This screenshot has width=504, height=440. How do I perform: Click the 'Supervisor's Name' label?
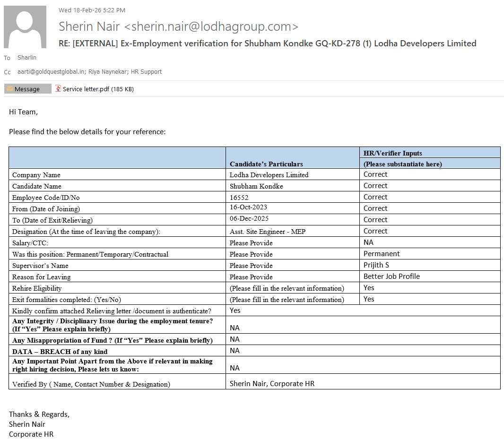click(40, 266)
